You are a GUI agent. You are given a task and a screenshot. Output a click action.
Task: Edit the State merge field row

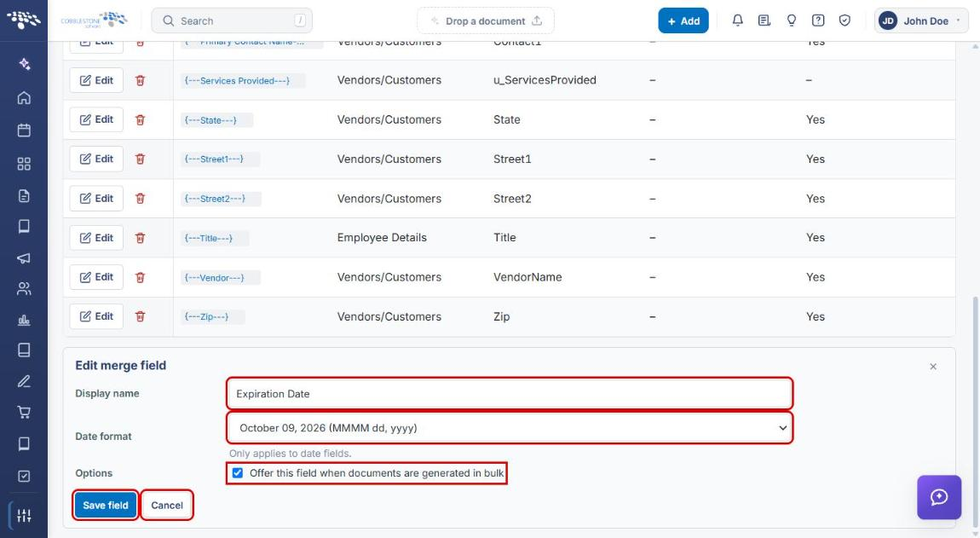coord(96,119)
